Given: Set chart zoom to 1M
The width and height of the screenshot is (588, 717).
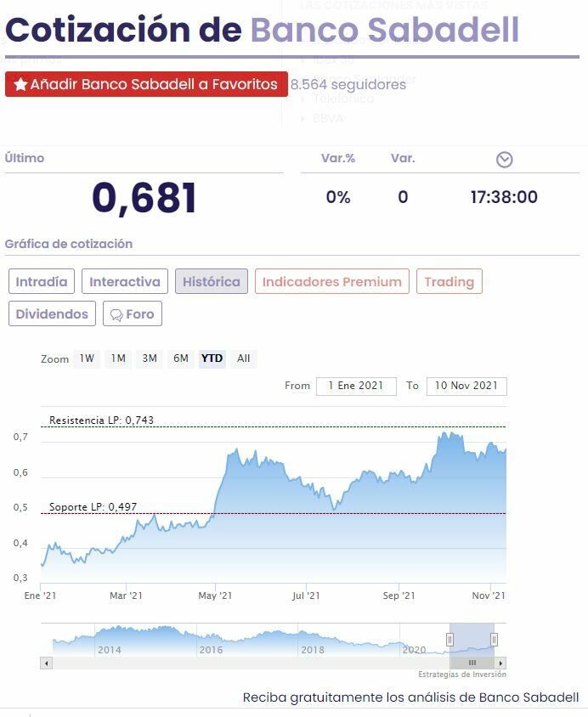Looking at the screenshot, I should tap(118, 358).
